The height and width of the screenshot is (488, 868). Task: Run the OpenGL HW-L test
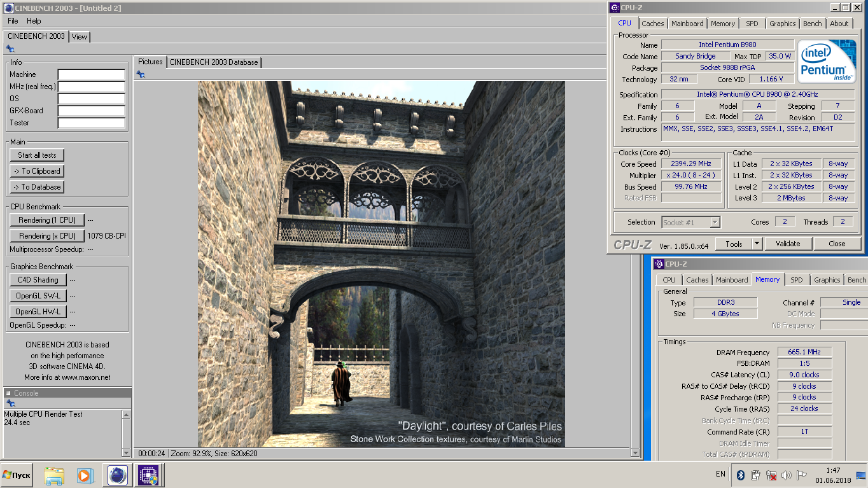(x=38, y=312)
